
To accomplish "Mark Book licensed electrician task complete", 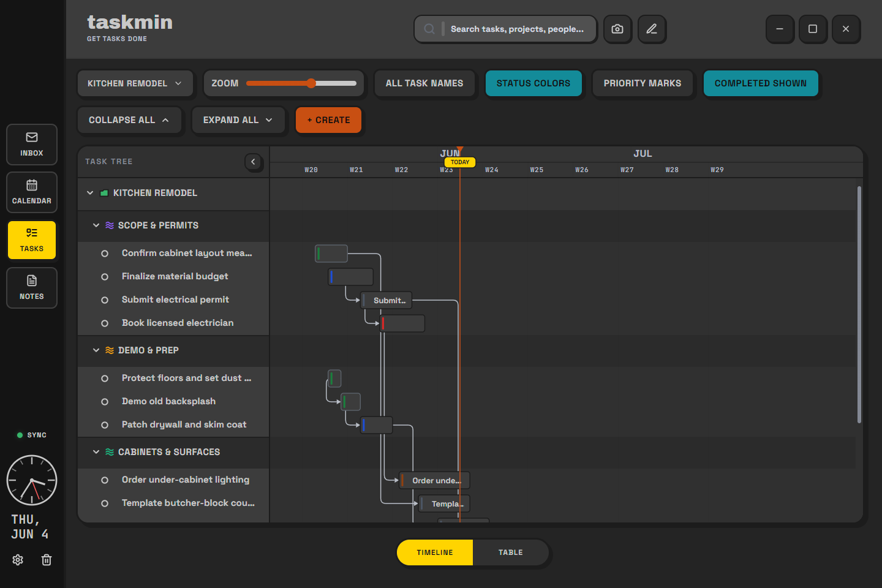I will point(105,323).
